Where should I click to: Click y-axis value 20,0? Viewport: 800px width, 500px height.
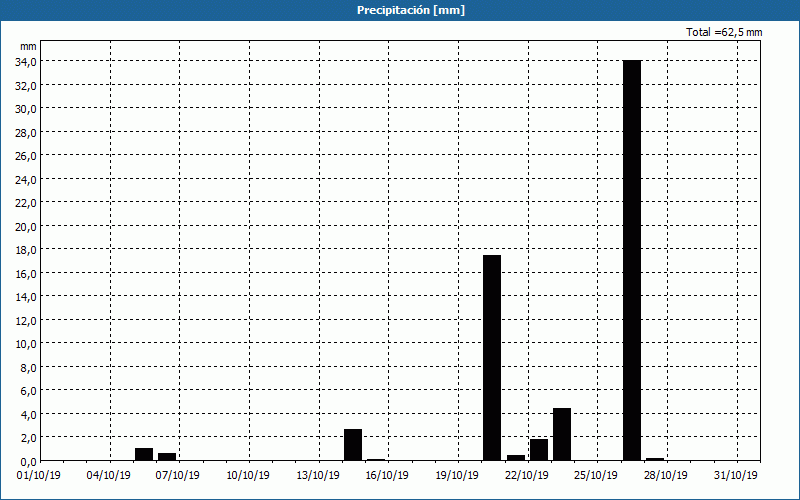point(26,227)
